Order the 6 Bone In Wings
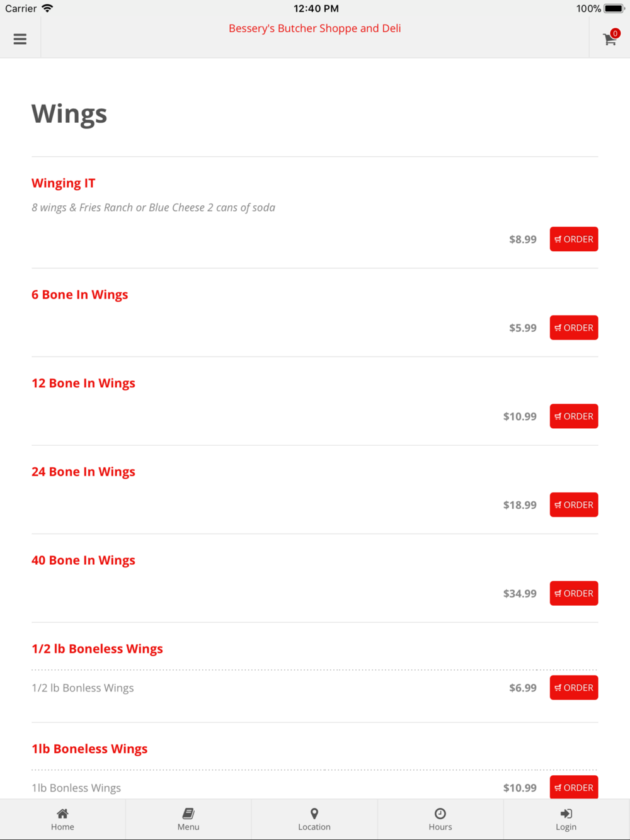Screen dimensions: 630x840 click(574, 327)
